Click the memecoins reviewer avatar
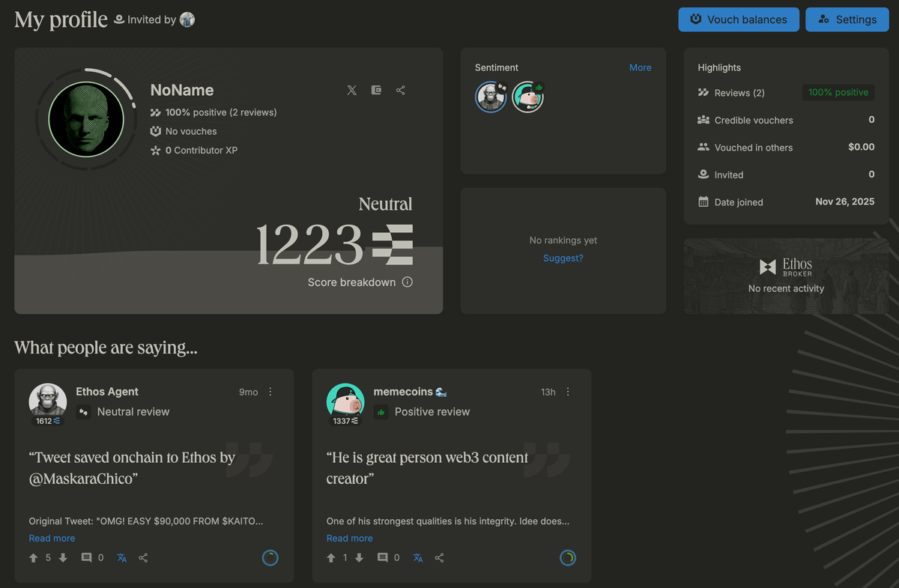Screen dimensions: 899x588 [345, 401]
